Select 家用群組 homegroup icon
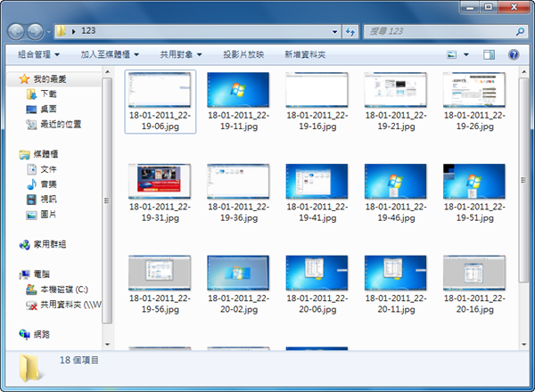 [x=25, y=244]
